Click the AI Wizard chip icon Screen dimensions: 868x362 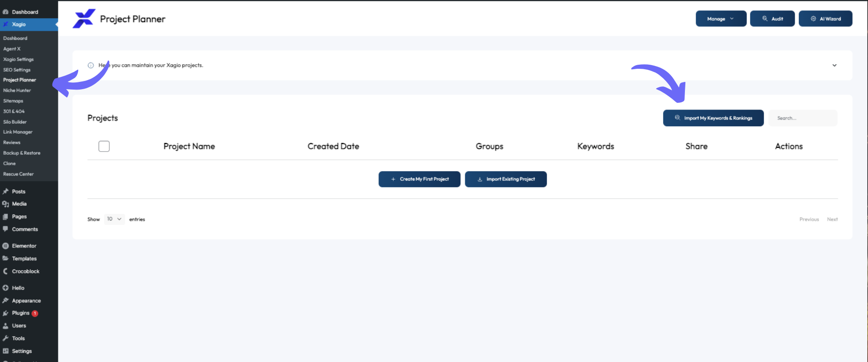pos(813,19)
